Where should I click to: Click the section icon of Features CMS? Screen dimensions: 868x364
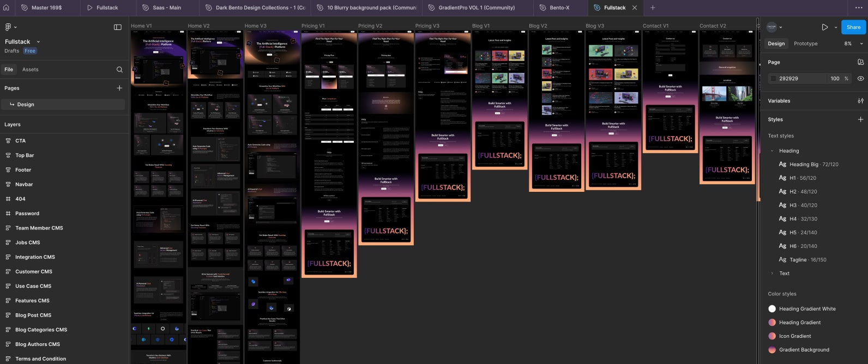(x=8, y=301)
